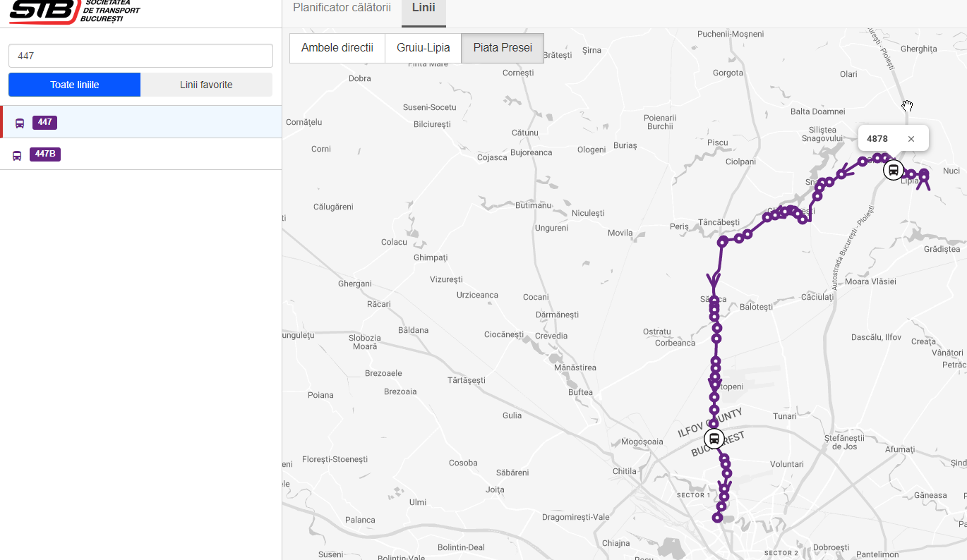Click the bus marker near Lipia
This screenshot has height=560, width=967.
894,170
